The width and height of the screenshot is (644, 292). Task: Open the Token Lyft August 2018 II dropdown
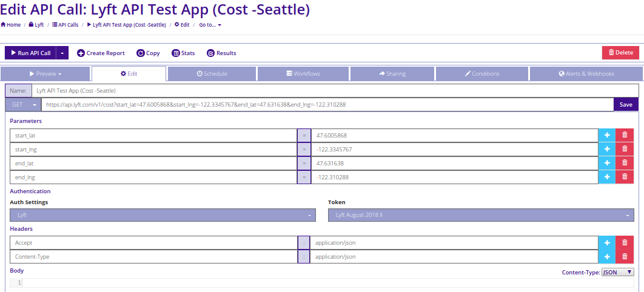[481, 215]
